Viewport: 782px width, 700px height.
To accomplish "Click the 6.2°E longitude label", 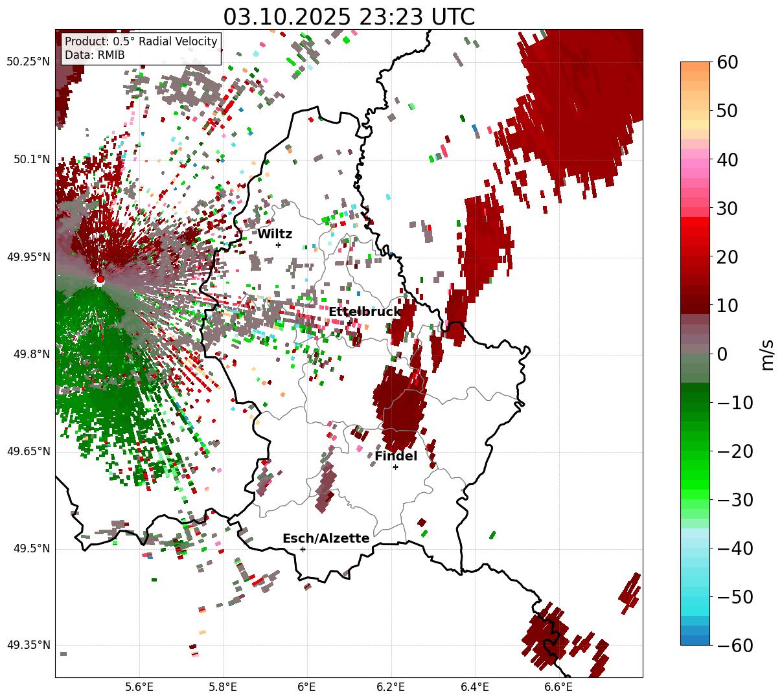I will click(x=391, y=688).
